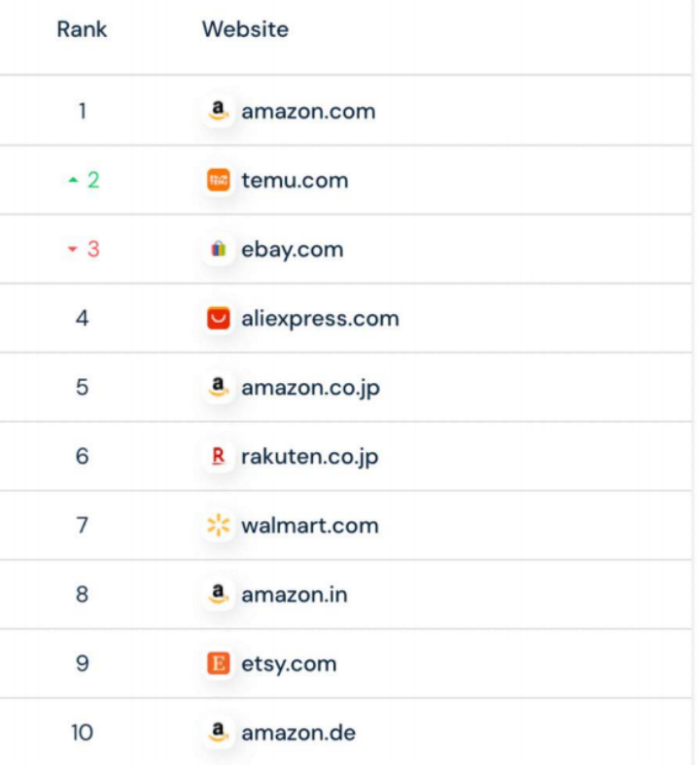
Task: Click the green up arrow beside rank 2
Action: click(x=73, y=181)
